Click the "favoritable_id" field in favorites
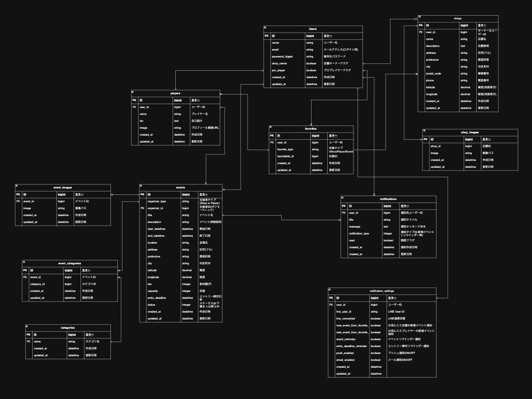532x399 pixels. pos(285,156)
